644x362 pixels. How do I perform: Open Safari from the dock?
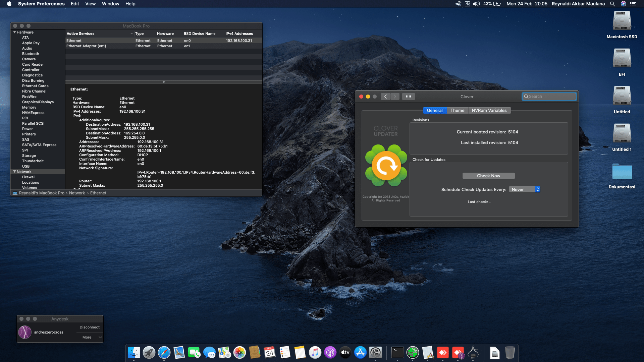(x=164, y=353)
